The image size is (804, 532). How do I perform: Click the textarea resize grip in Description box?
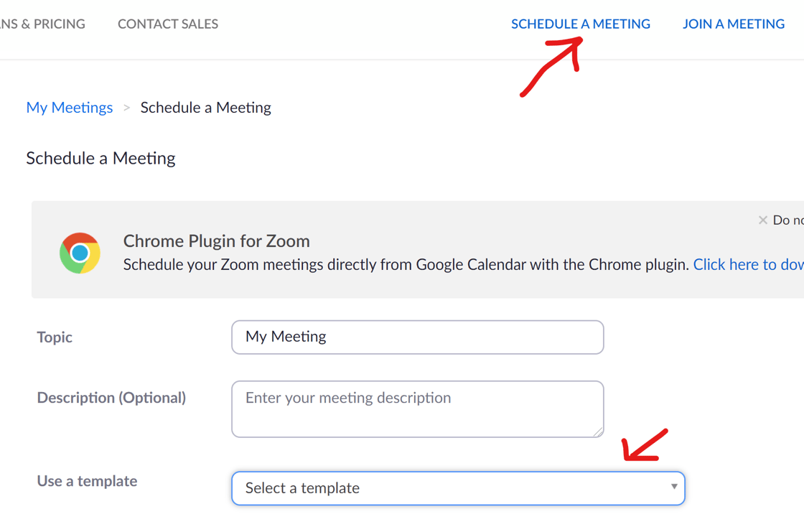click(x=599, y=432)
